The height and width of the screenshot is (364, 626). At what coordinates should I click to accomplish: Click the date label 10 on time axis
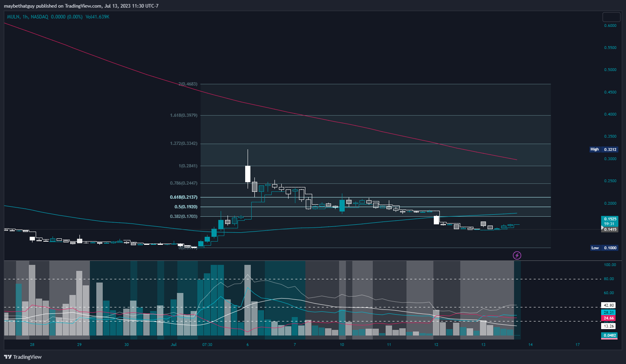coord(342,344)
